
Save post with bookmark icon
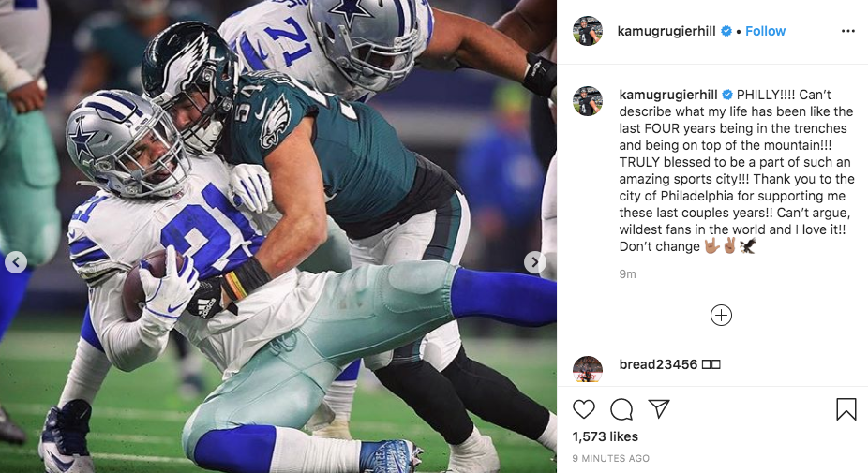(x=846, y=409)
